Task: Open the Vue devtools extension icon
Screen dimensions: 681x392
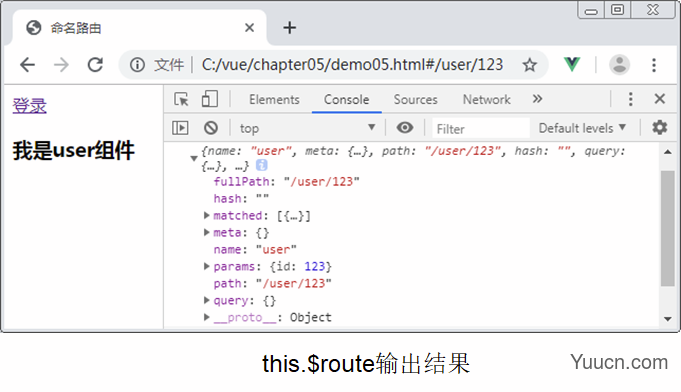Action: pos(572,65)
